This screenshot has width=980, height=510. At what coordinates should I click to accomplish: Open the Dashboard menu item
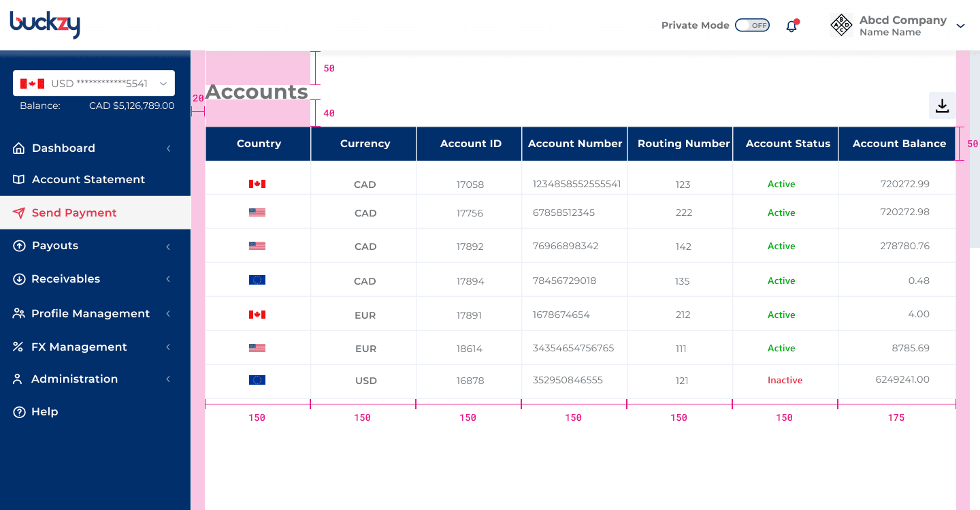pos(63,148)
